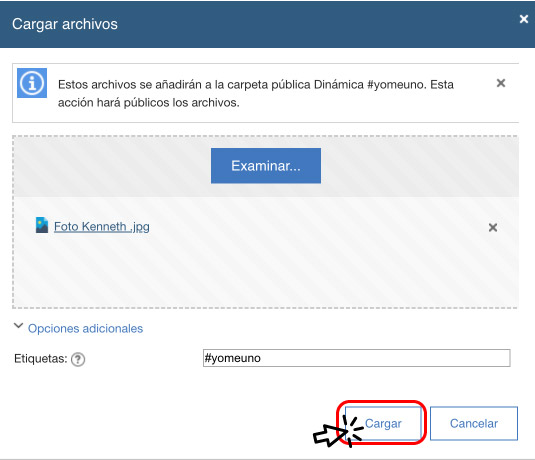The width and height of the screenshot is (535, 460).
Task: Close the Cargar archivos dialog
Action: (x=524, y=19)
